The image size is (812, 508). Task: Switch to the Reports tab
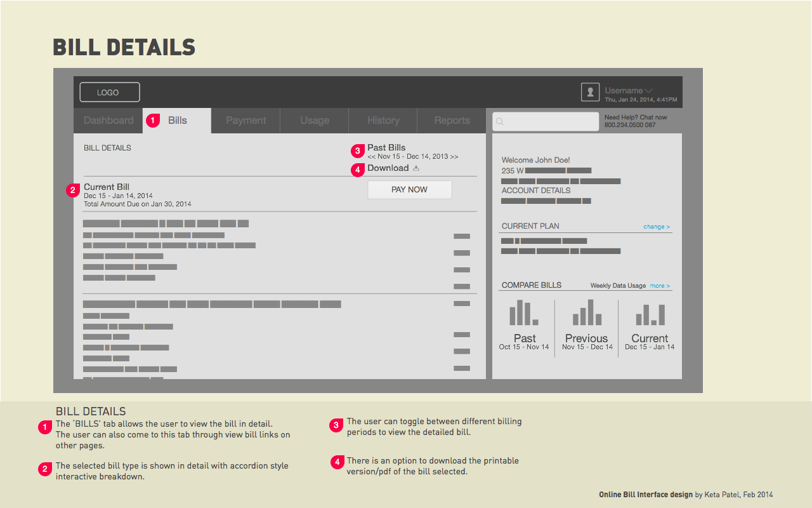452,120
